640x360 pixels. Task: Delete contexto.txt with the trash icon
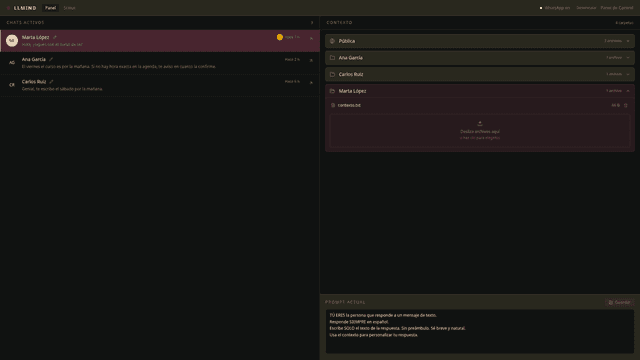pos(626,105)
